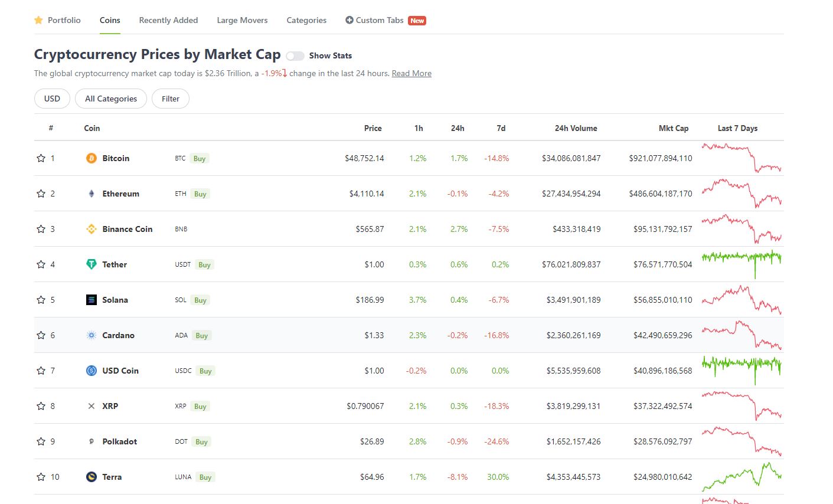Click Buy next to BTC
Screen dimensions: 833x504
tap(200, 158)
